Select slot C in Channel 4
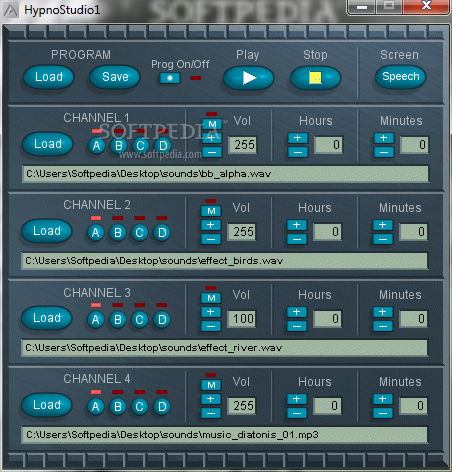This screenshot has height=472, width=452. click(x=140, y=407)
